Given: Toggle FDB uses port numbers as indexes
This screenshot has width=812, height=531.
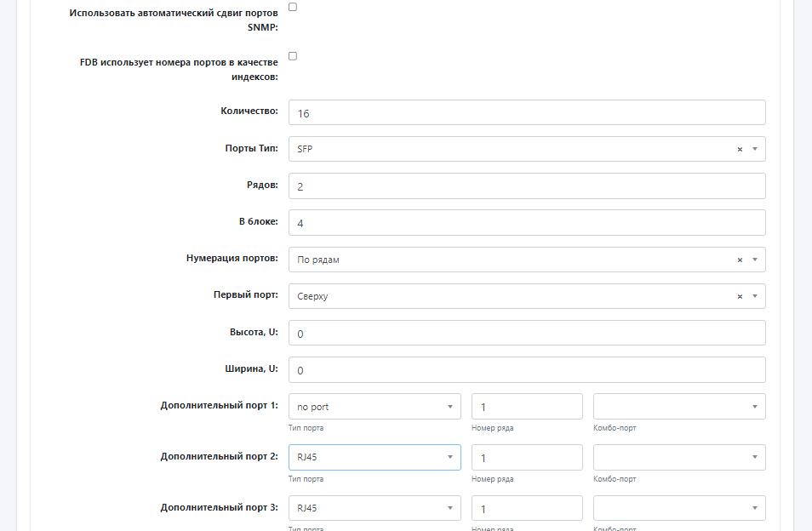Looking at the screenshot, I should [293, 56].
